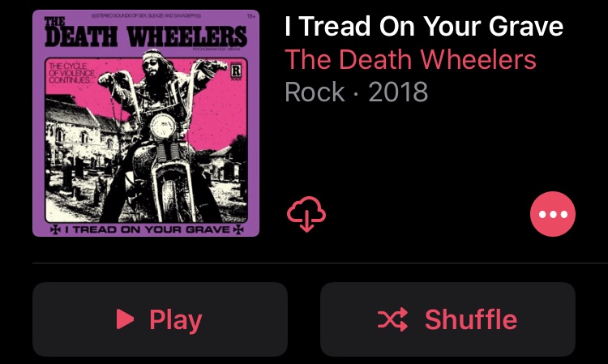Tap "The cycle of violence continues" cover text
The height and width of the screenshot is (364, 608).
click(x=71, y=73)
